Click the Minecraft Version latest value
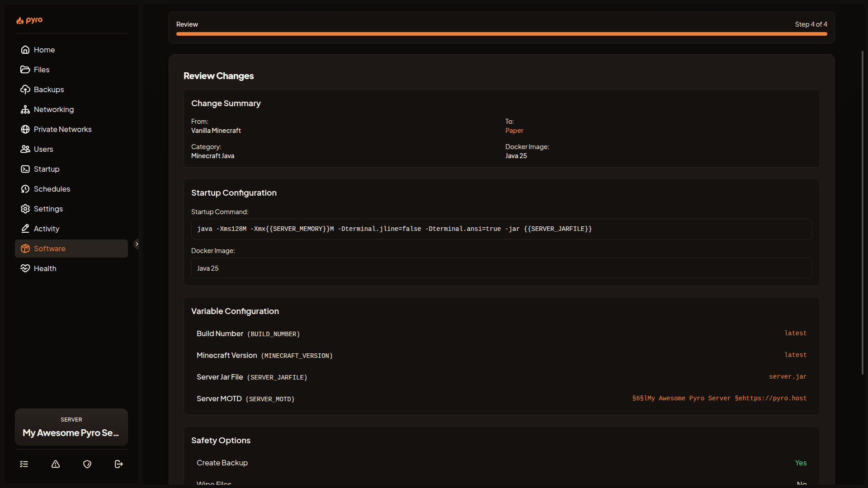868x488 pixels. [x=796, y=355]
